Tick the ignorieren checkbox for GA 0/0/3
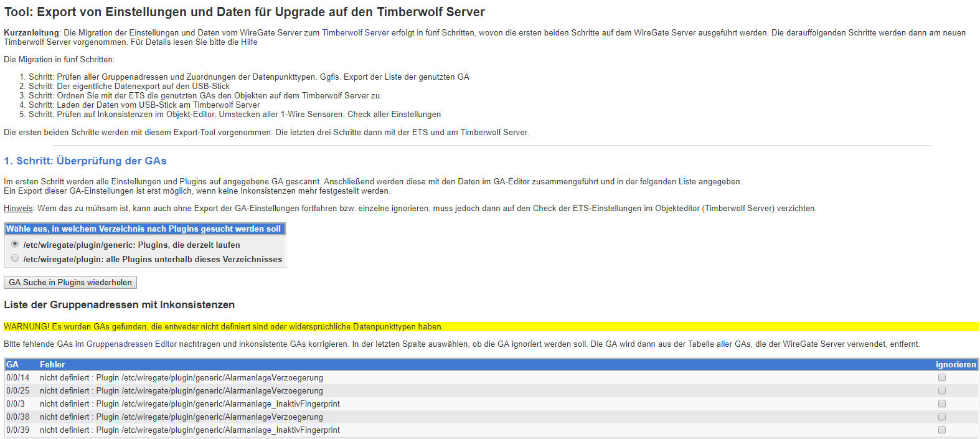The height and width of the screenshot is (439, 980). pos(942,404)
